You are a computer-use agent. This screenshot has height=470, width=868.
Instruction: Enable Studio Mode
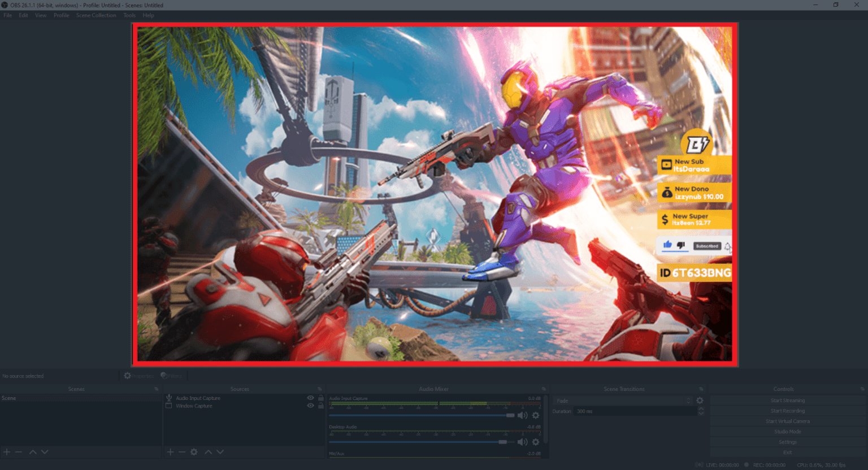[x=787, y=431]
